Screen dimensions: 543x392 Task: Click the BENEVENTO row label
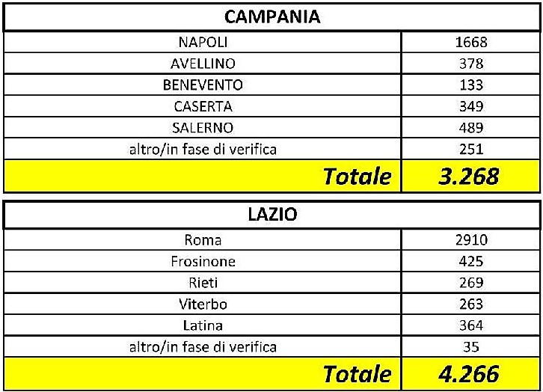(203, 85)
